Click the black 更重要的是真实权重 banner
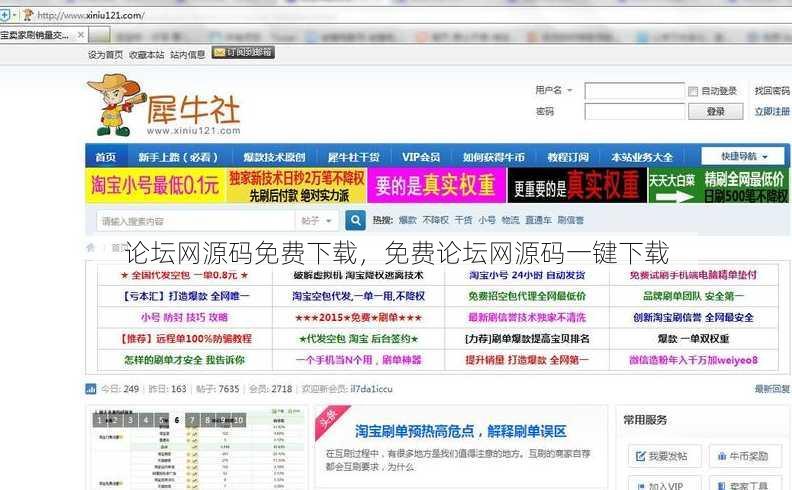The height and width of the screenshot is (490, 792). point(577,185)
